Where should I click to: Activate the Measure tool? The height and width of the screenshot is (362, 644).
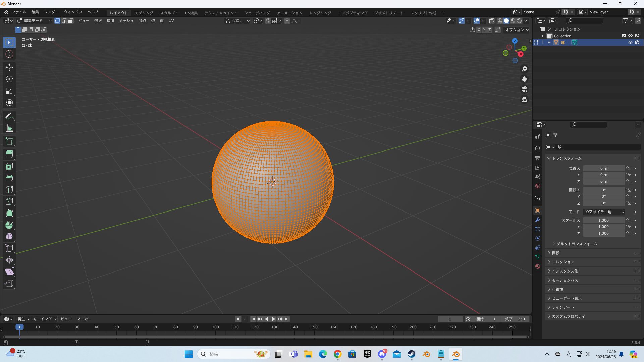9,128
